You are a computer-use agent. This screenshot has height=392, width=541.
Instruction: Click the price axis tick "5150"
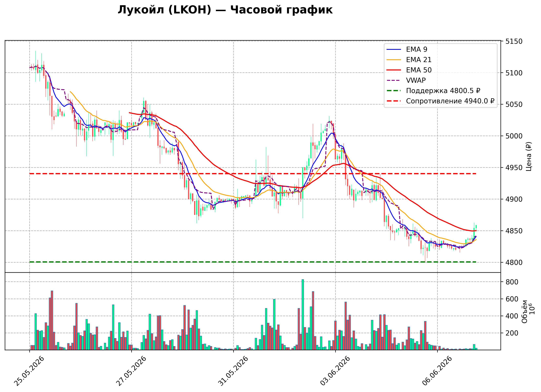point(514,41)
